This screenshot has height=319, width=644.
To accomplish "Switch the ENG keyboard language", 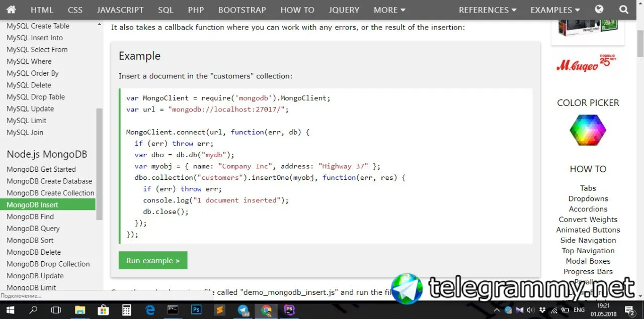I will tap(579, 310).
